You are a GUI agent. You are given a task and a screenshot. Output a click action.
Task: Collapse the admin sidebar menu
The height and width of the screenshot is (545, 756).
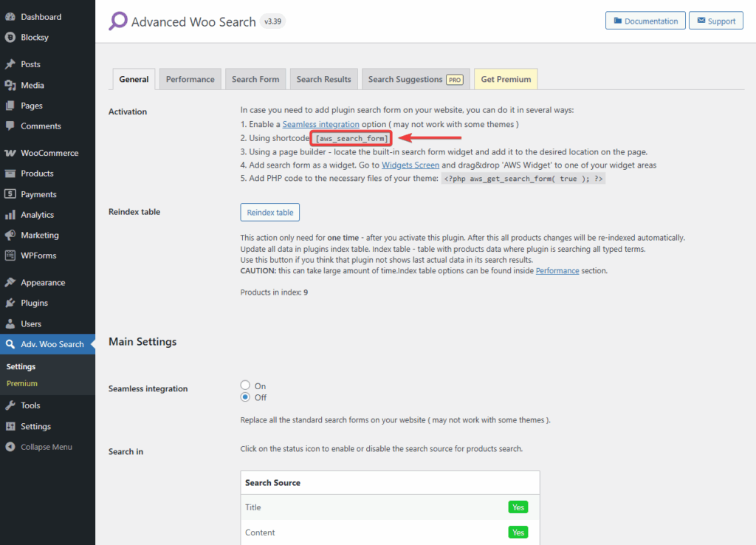coord(41,447)
